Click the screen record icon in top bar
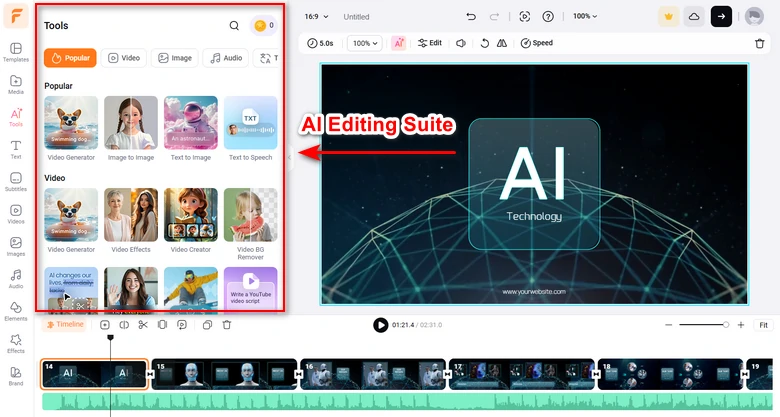 (524, 16)
